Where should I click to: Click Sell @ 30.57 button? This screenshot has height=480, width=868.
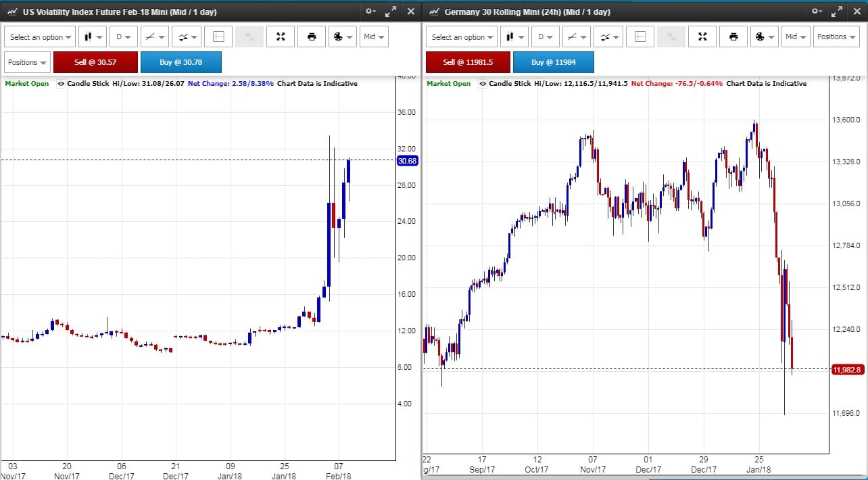(x=95, y=62)
